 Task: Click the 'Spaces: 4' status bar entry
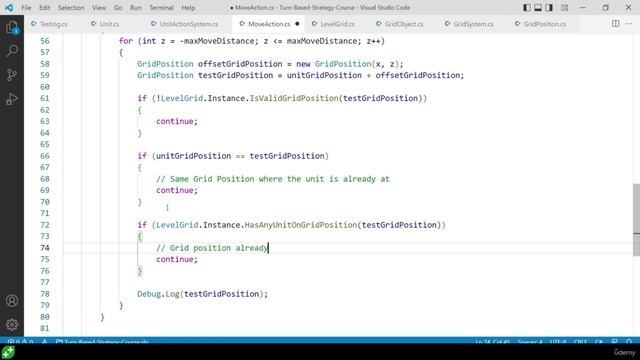(x=530, y=341)
